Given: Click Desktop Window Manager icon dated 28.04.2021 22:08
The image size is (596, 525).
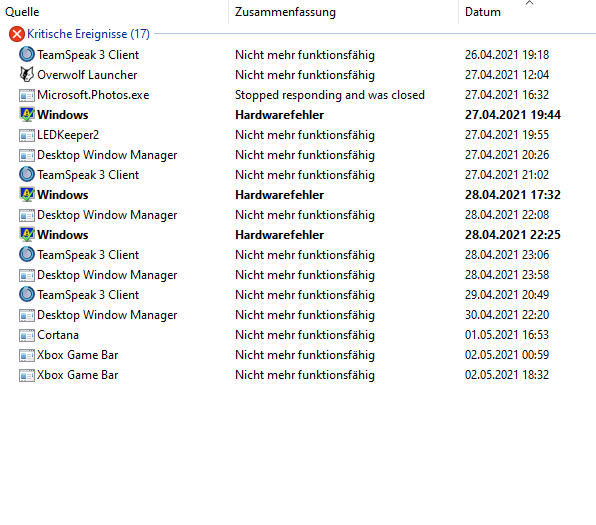Looking at the screenshot, I should 27,215.
